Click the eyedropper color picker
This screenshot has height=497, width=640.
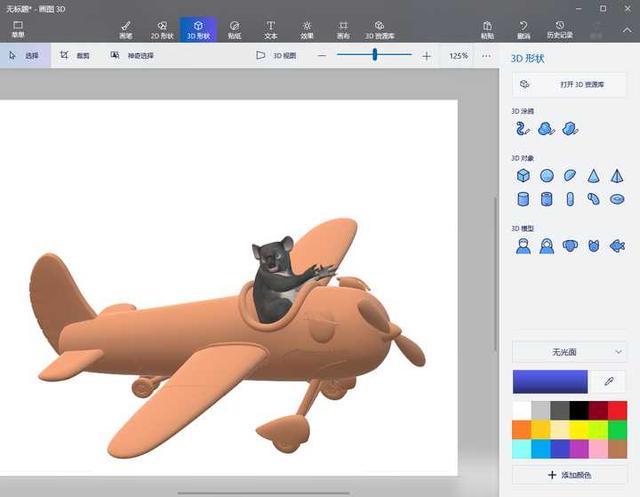tap(609, 381)
